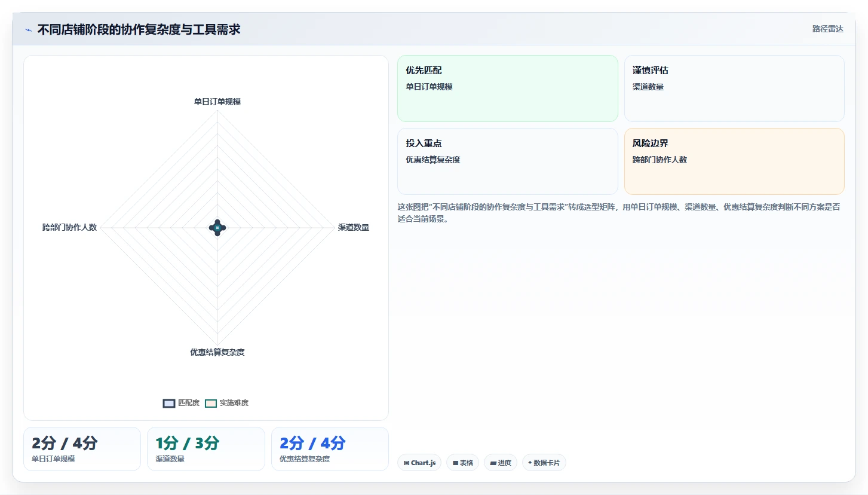The width and height of the screenshot is (868, 495).
Task: Click the 匹配度 legend color box
Action: tap(169, 404)
